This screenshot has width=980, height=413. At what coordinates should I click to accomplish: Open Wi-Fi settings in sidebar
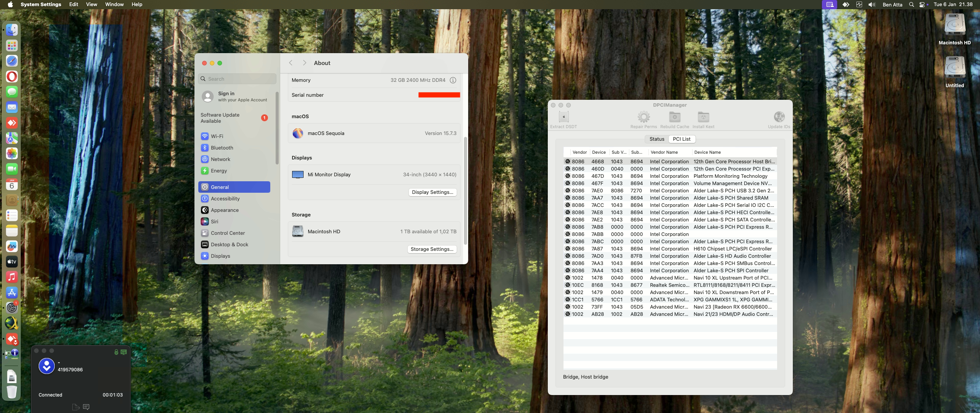(234, 136)
